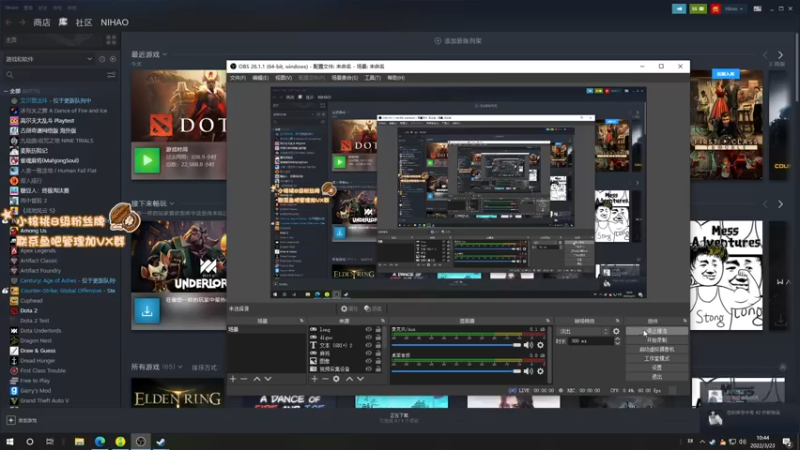Mute the desktop audio speaker icon
The width and height of the screenshot is (800, 450).
[528, 371]
